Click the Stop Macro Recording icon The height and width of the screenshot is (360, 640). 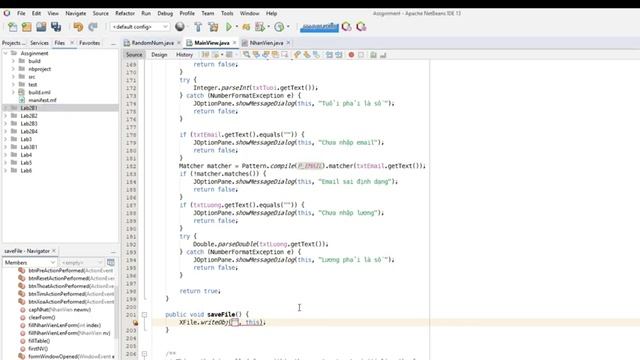[x=361, y=55]
